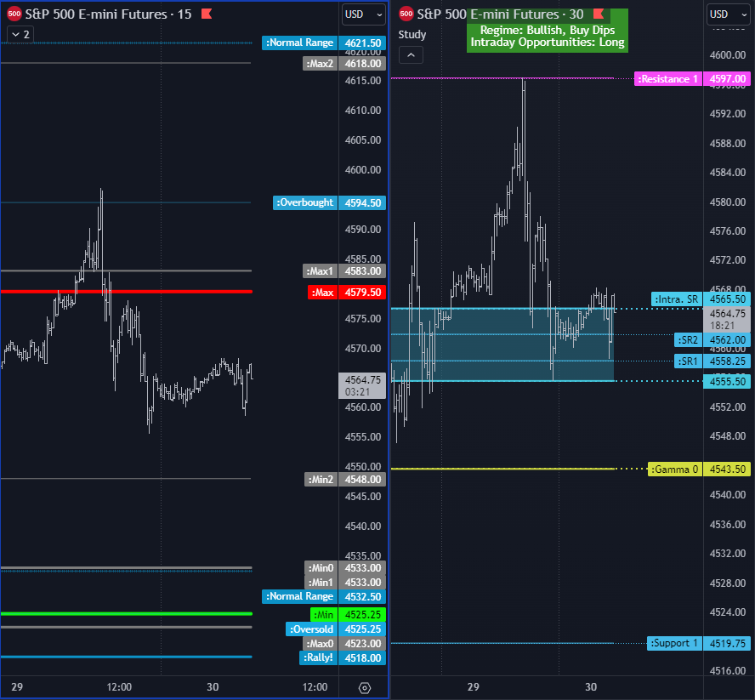Select the Overbought 4594.50 label
Image resolution: width=755 pixels, height=700 pixels.
[x=329, y=202]
